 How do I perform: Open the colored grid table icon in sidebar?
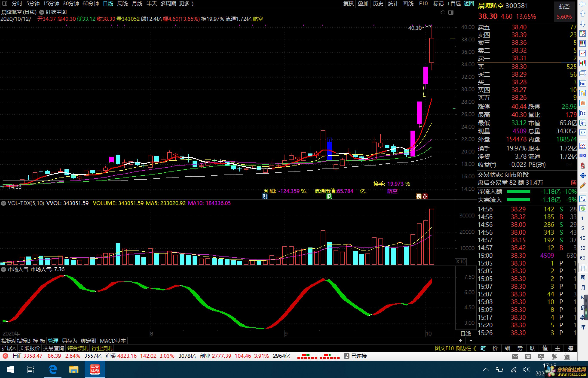pyautogui.click(x=583, y=44)
